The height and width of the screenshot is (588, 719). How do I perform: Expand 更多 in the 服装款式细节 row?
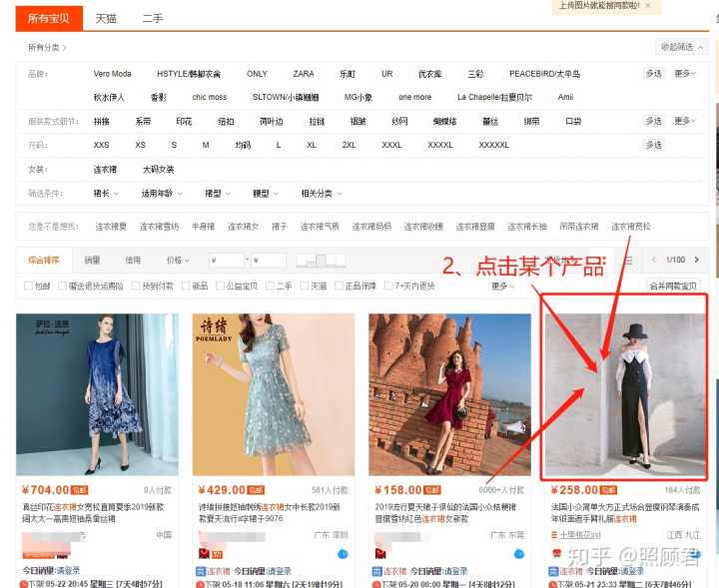685,121
